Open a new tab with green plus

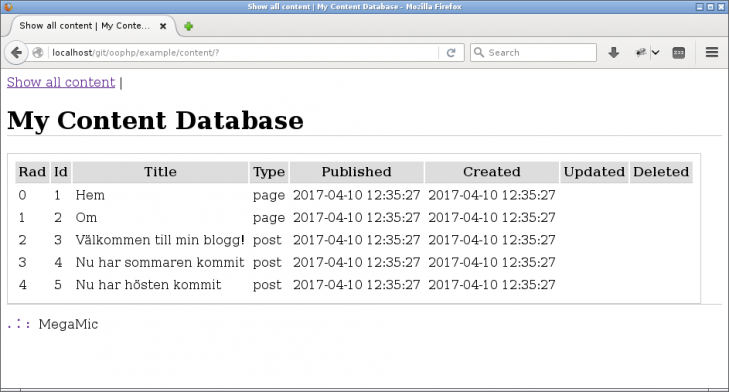(188, 26)
